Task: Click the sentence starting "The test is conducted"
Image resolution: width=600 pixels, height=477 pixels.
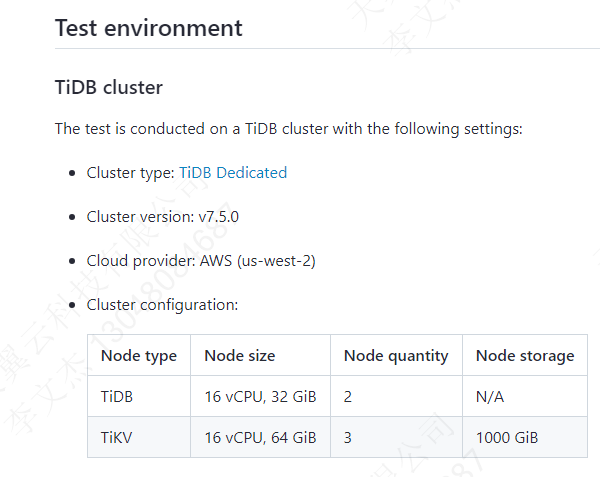Action: click(289, 129)
